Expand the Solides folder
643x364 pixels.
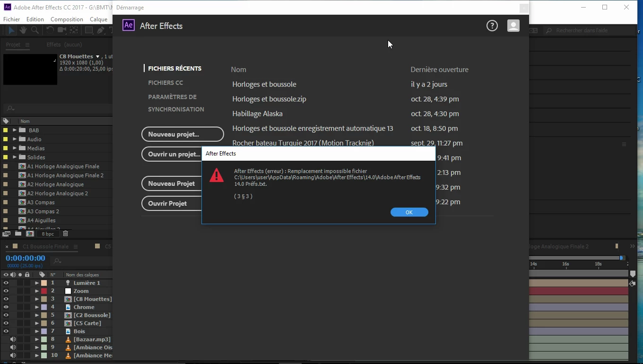tap(14, 157)
